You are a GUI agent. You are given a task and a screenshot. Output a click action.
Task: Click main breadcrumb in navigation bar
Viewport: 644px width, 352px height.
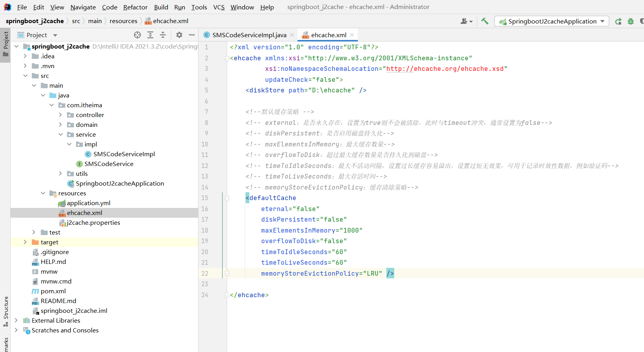point(95,21)
